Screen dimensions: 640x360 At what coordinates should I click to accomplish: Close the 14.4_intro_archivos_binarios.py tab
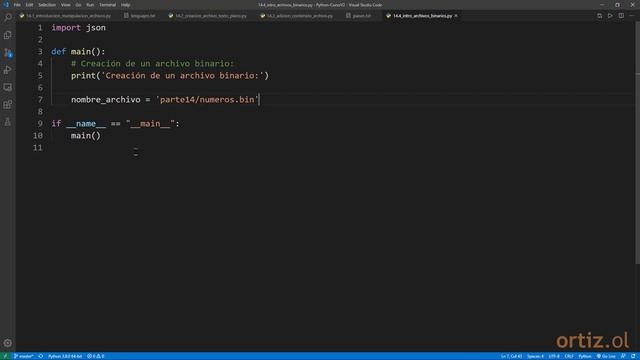pos(456,16)
